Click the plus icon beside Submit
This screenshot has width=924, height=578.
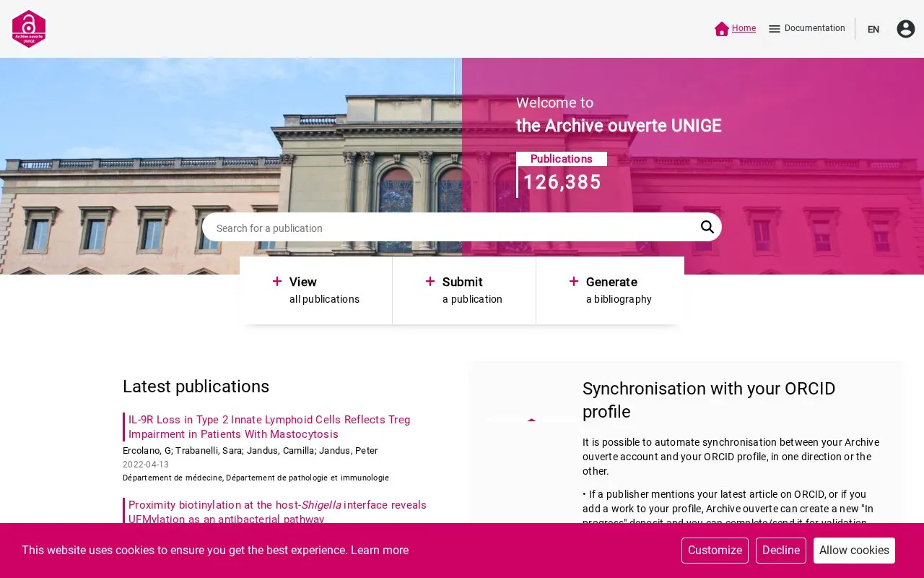click(x=430, y=281)
